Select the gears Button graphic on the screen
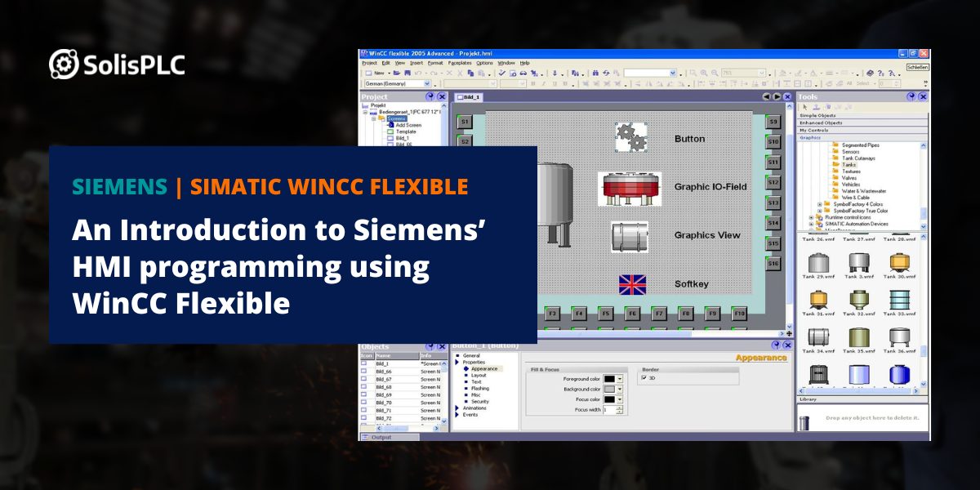This screenshot has height=490, width=980. [630, 138]
